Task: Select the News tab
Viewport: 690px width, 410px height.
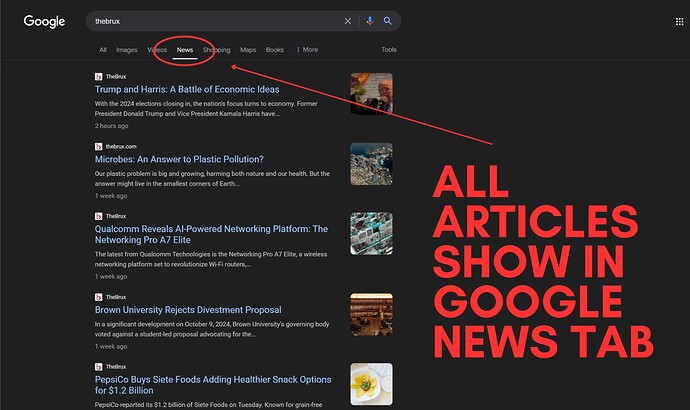Action: pyautogui.click(x=185, y=50)
